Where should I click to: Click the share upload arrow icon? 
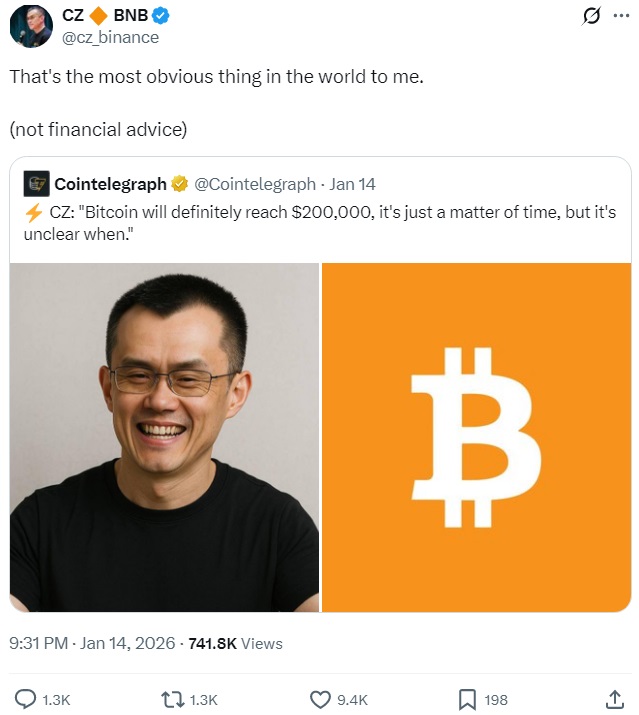point(614,699)
